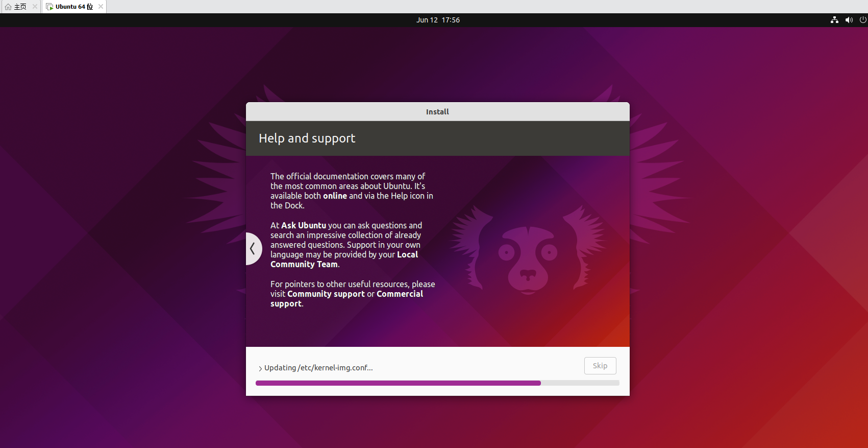This screenshot has width=868, height=448.
Task: Visit the Community support link
Action: click(x=326, y=294)
